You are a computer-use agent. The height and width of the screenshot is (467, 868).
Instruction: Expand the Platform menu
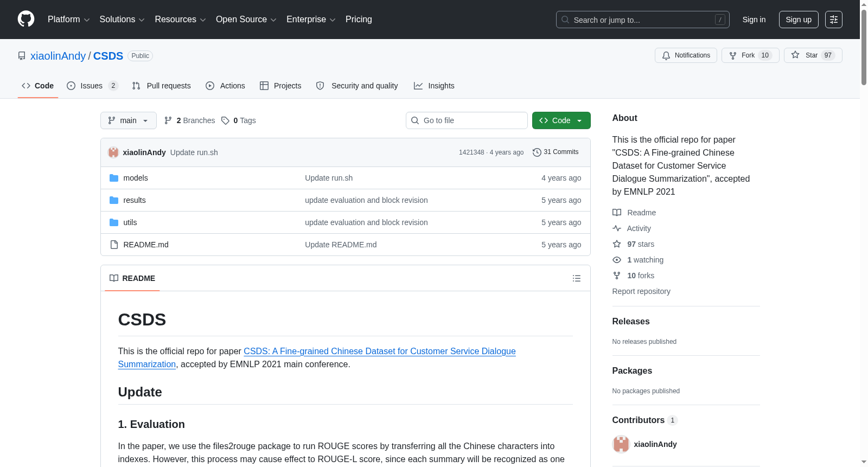point(68,20)
